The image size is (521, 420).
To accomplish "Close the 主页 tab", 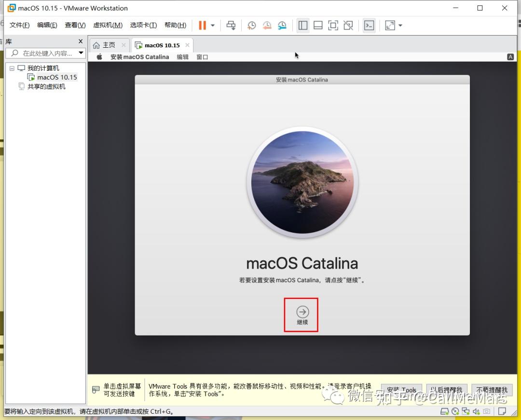I will [123, 45].
